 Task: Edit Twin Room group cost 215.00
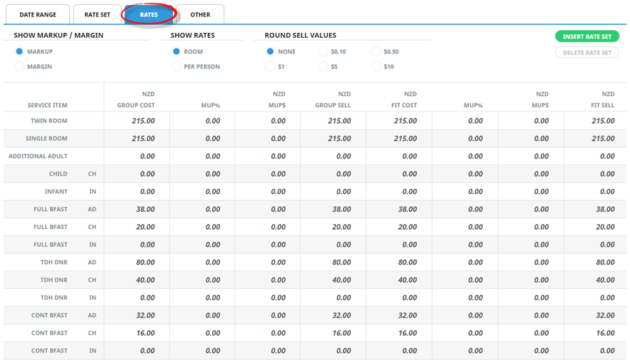click(136, 121)
